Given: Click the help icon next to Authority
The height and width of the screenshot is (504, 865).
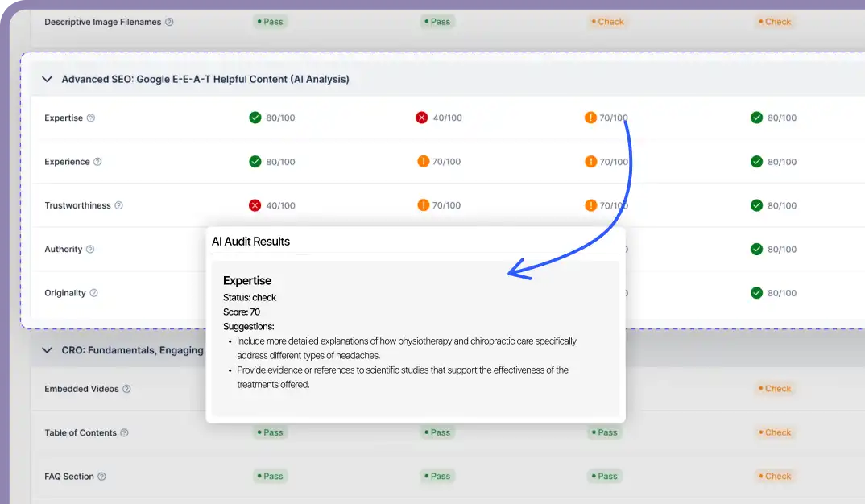Looking at the screenshot, I should pyautogui.click(x=90, y=250).
